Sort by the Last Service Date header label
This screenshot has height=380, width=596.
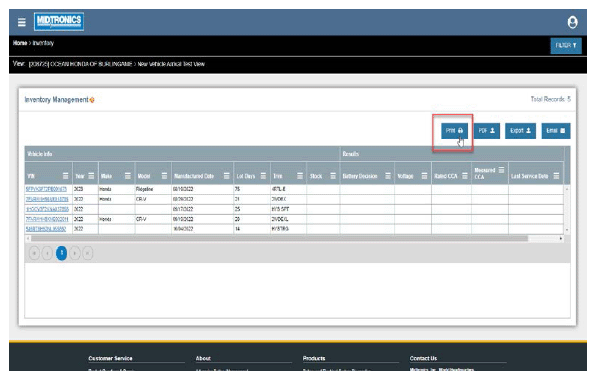click(x=529, y=176)
